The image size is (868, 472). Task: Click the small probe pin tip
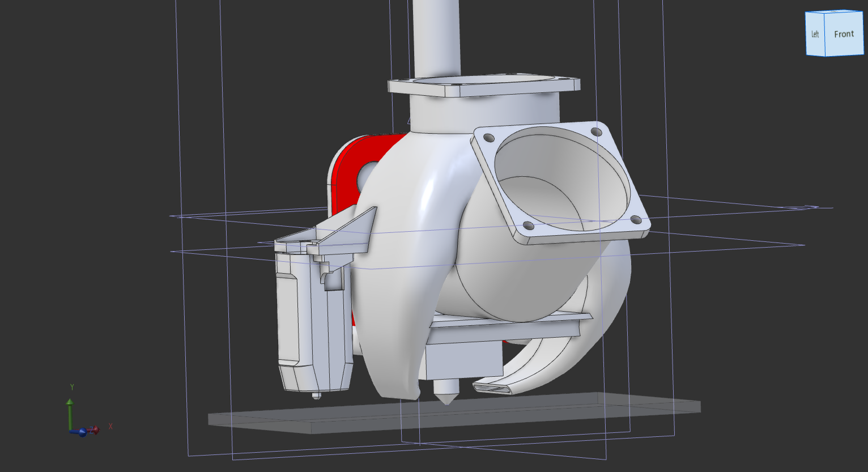tap(316, 396)
